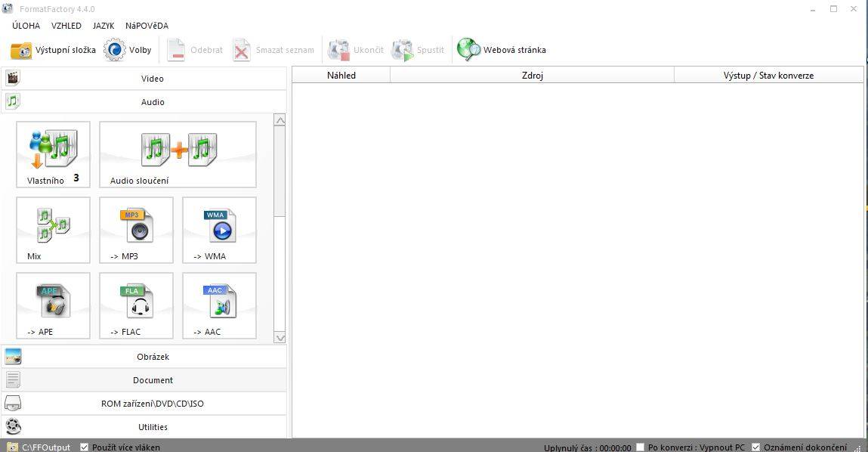Collapse the Audio category panel
Image resolution: width=868 pixels, height=452 pixels.
[x=144, y=102]
